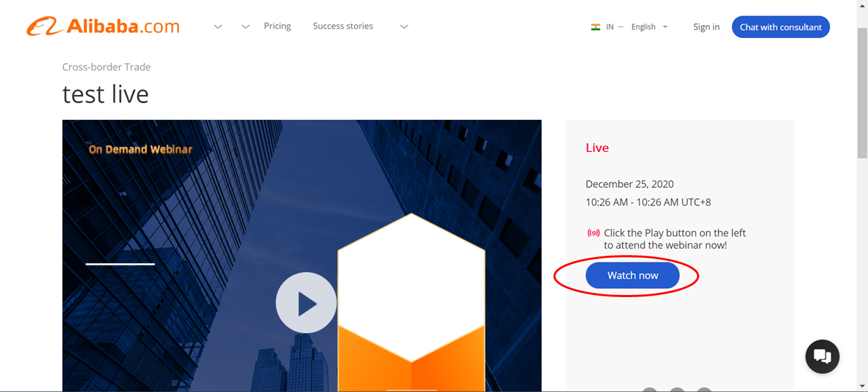The height and width of the screenshot is (392, 868).
Task: Expand the chevron after Success stories
Action: [x=404, y=27]
